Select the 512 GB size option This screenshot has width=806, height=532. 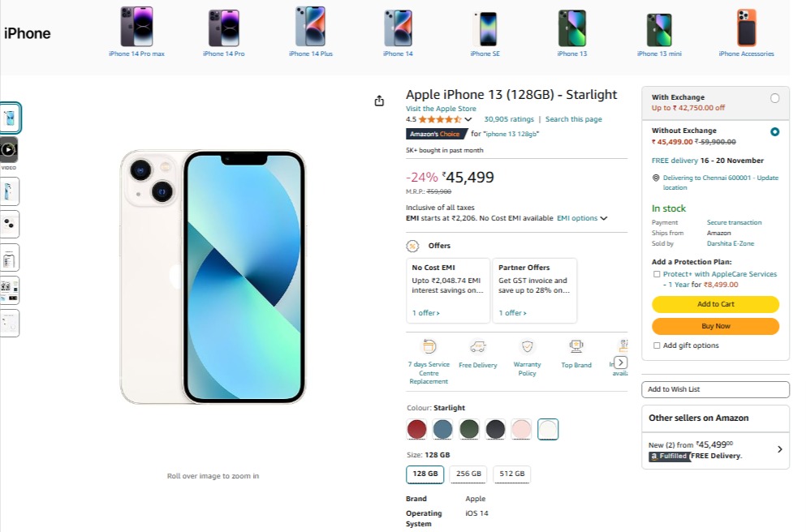(x=512, y=474)
